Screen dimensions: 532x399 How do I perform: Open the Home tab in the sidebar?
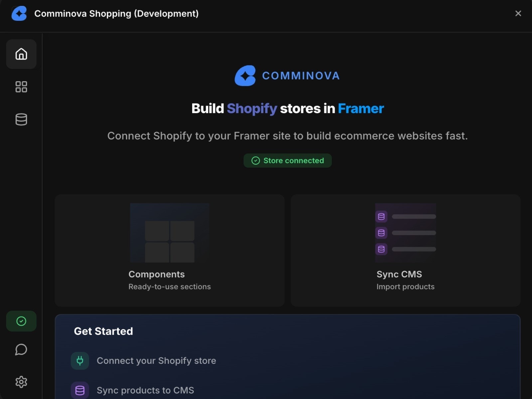click(x=21, y=54)
